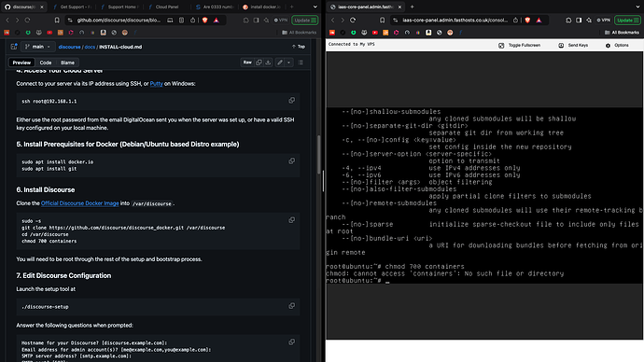Viewport: 644px width, 362px height.
Task: Copy the git clone discourse_docker code block
Action: pos(291,220)
